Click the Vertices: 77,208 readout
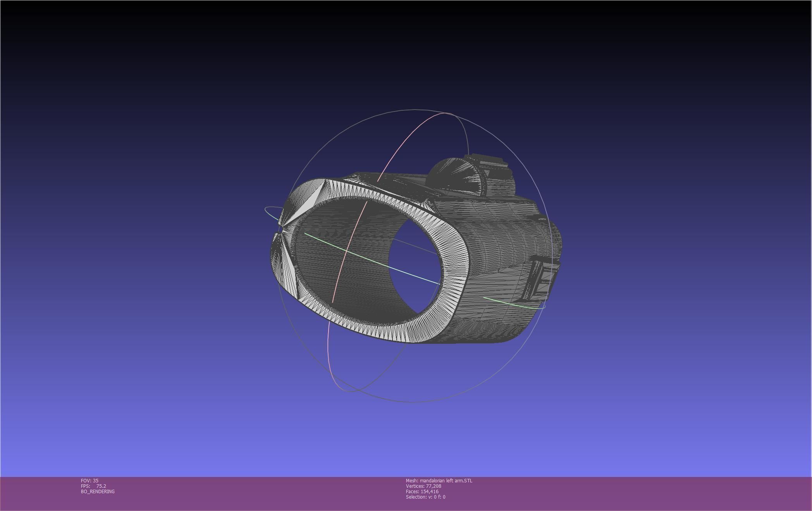Image resolution: width=812 pixels, height=511 pixels. pos(423,486)
